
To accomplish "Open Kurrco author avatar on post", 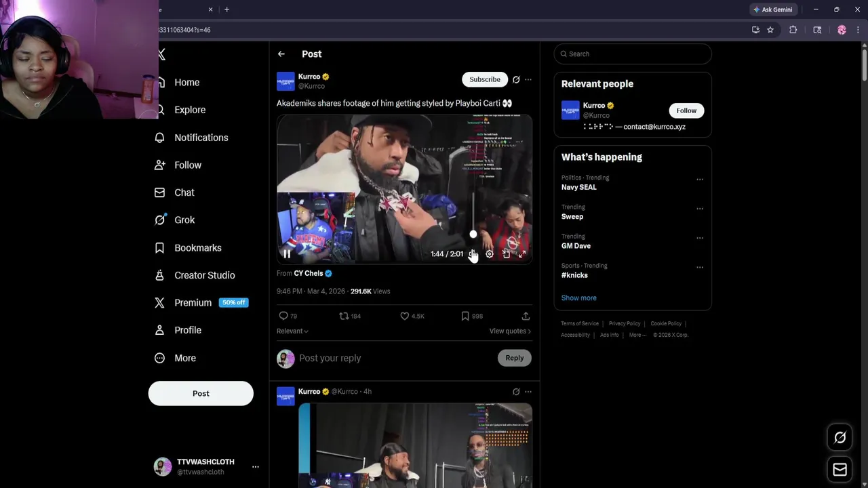I will tap(285, 81).
